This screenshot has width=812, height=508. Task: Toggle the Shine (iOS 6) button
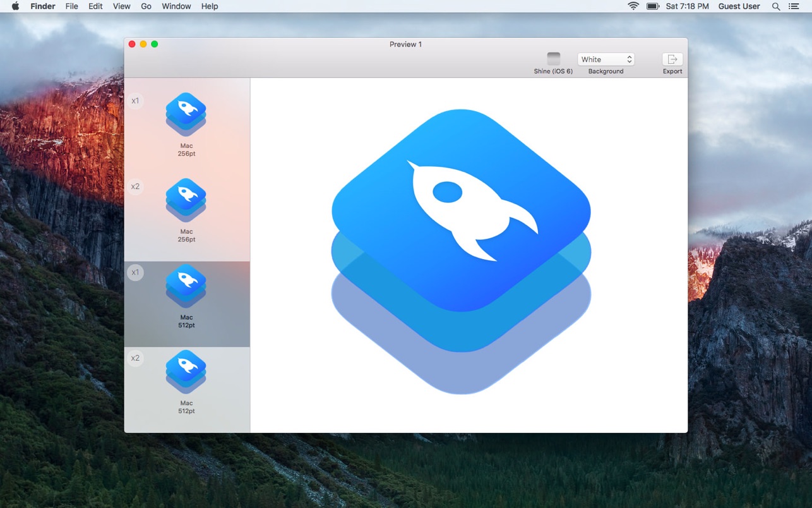coord(553,59)
